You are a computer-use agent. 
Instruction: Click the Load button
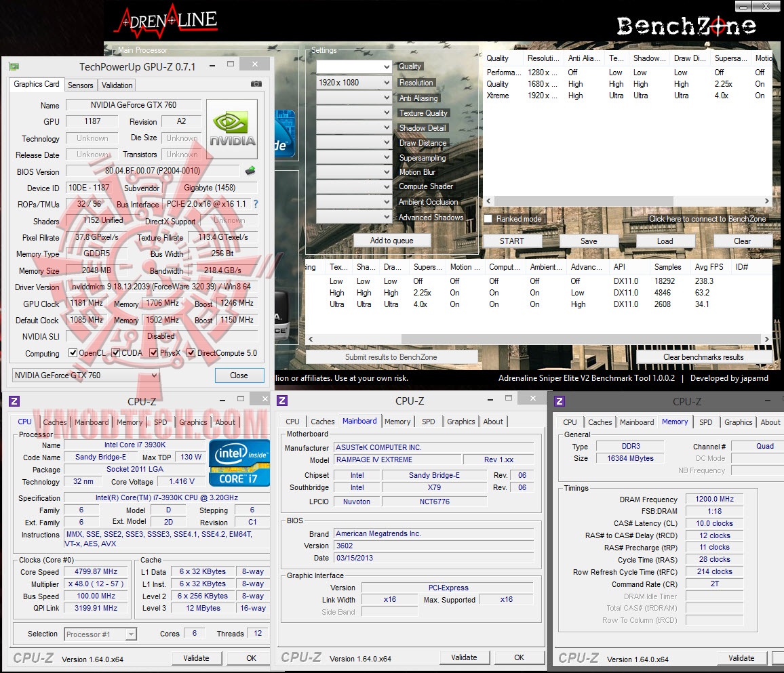pos(665,241)
